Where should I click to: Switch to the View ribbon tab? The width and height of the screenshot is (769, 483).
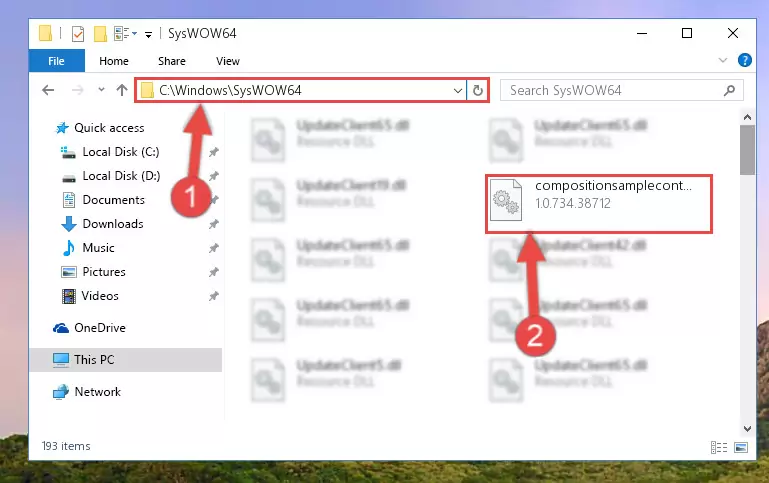pos(228,61)
